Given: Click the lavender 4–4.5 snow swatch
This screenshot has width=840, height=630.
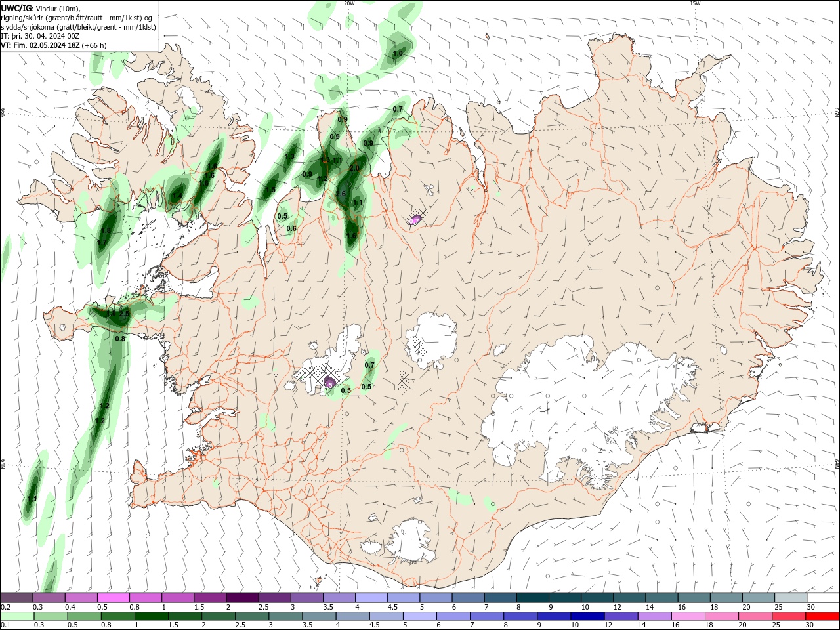Looking at the screenshot, I should pos(371,598).
